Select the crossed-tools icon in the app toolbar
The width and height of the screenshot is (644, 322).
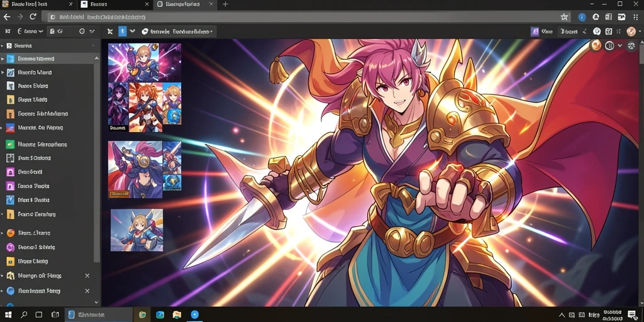[109, 31]
